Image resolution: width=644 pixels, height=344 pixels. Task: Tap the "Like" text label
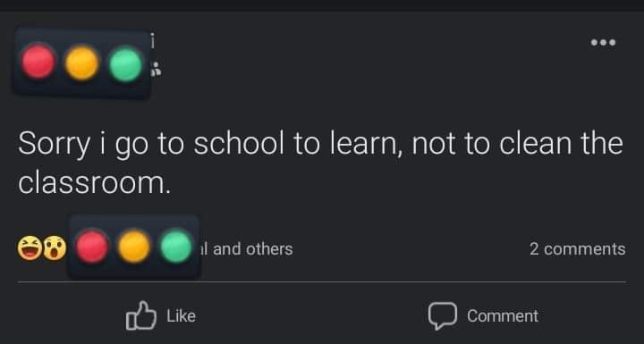(x=181, y=315)
